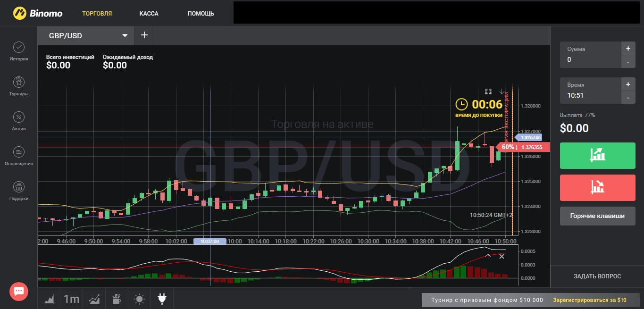Open the Турниры tournaments sidebar icon

click(x=18, y=83)
